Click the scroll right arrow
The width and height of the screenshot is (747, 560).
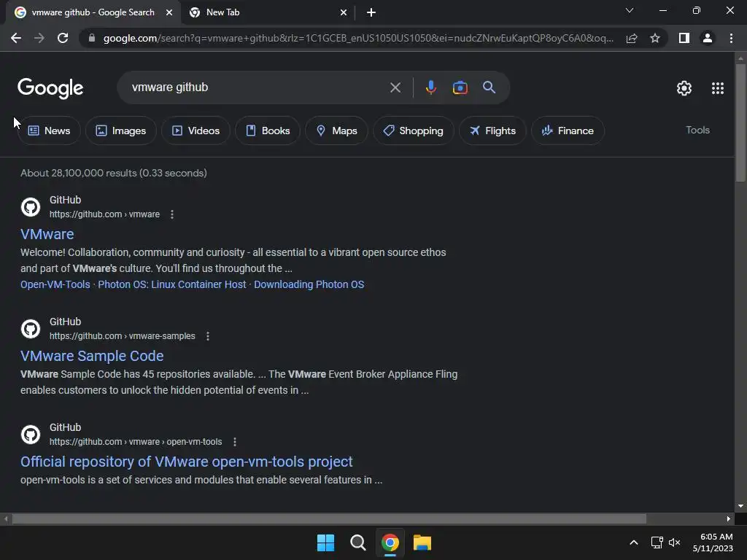pos(729,518)
